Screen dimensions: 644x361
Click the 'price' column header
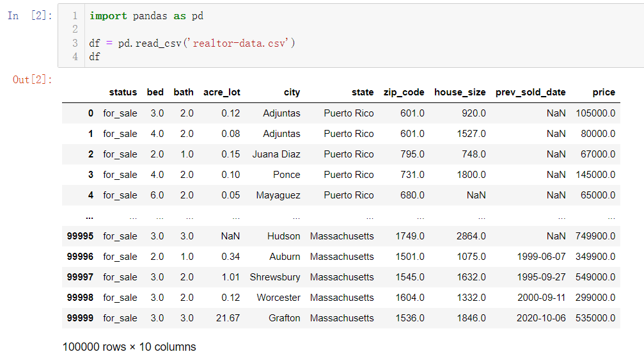click(x=603, y=92)
